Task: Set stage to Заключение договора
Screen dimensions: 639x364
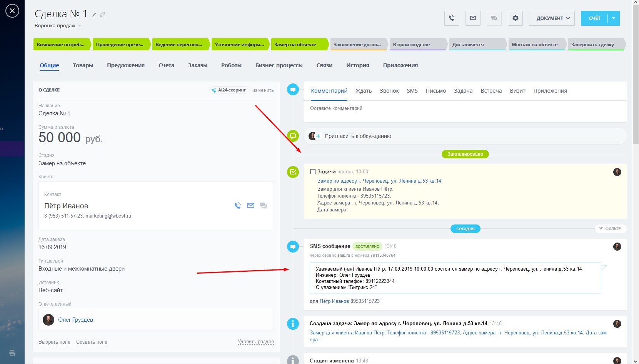Action: tap(357, 45)
